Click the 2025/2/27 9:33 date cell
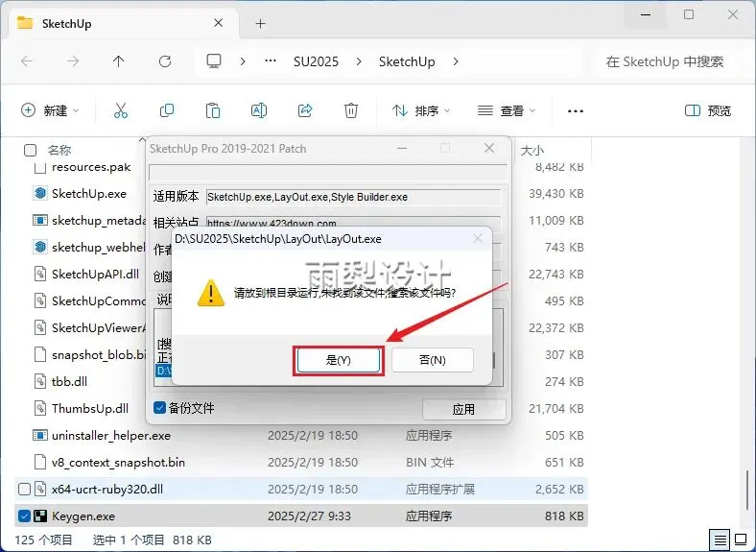The width and height of the screenshot is (756, 552). tap(309, 516)
